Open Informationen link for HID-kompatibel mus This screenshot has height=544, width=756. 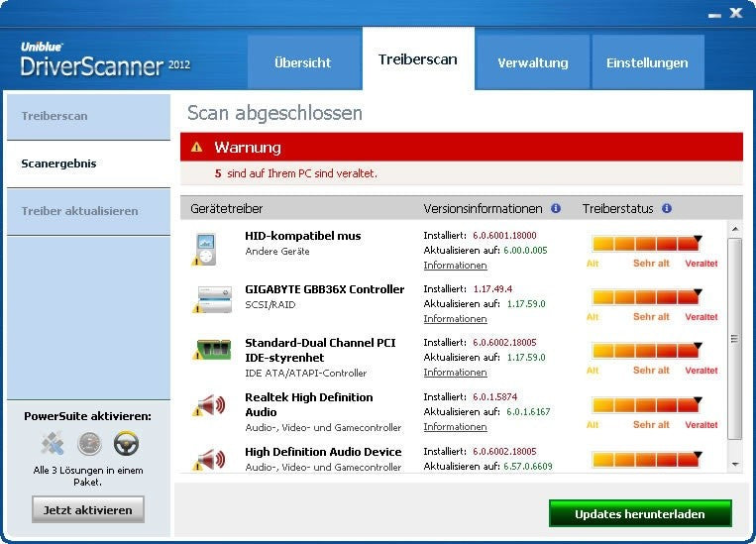455,266
